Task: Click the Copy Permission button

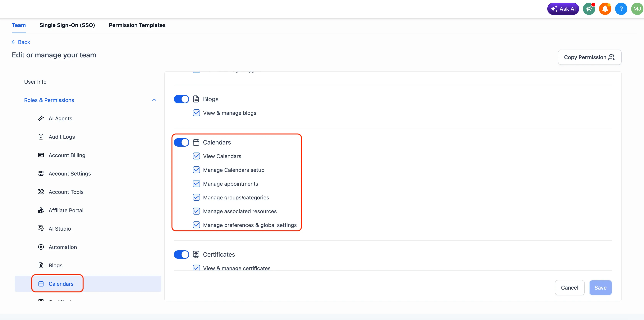Action: point(589,57)
